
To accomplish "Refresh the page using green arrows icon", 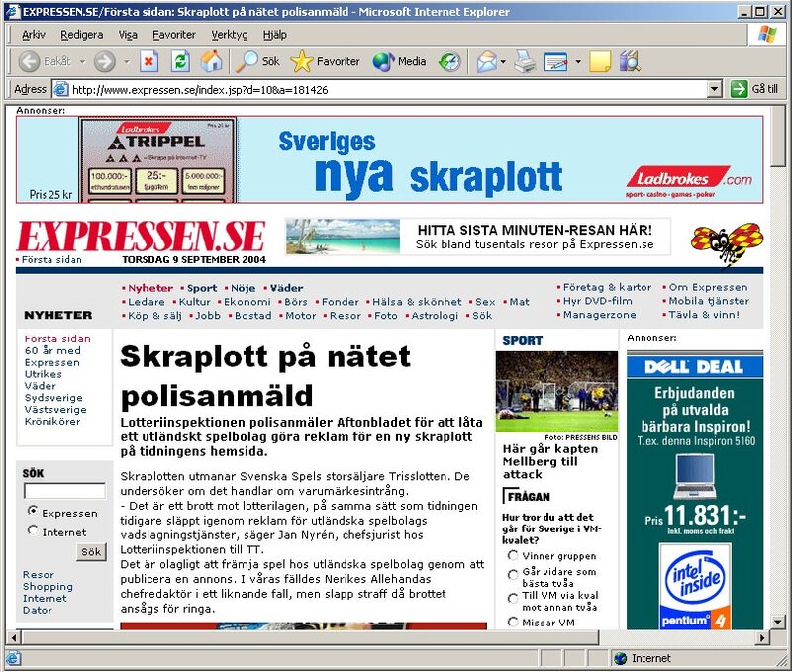I will 180,62.
